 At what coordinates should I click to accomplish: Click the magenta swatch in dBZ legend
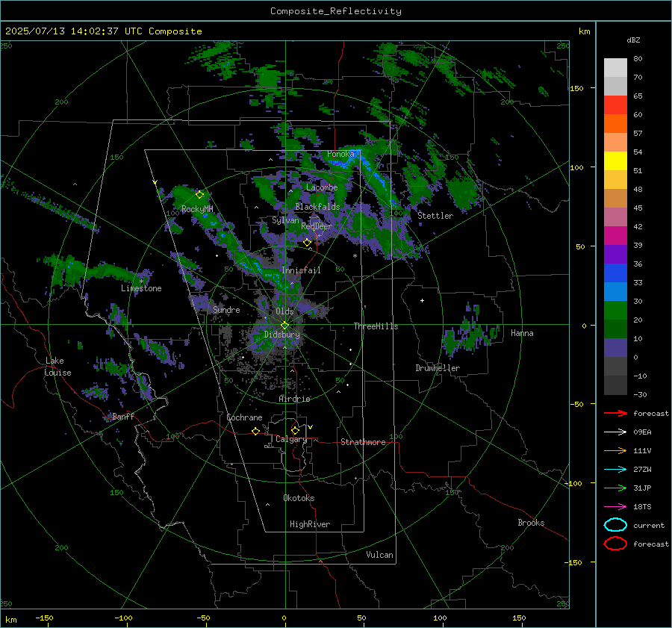point(615,236)
